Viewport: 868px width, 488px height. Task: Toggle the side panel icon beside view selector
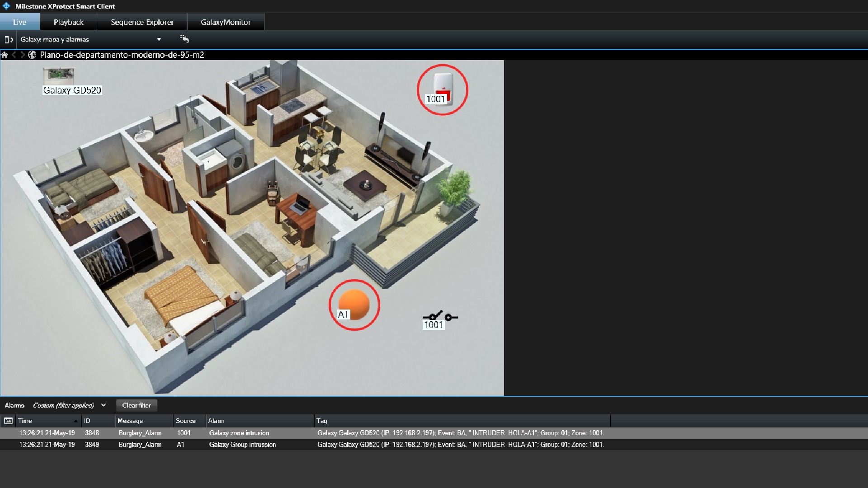tap(9, 39)
